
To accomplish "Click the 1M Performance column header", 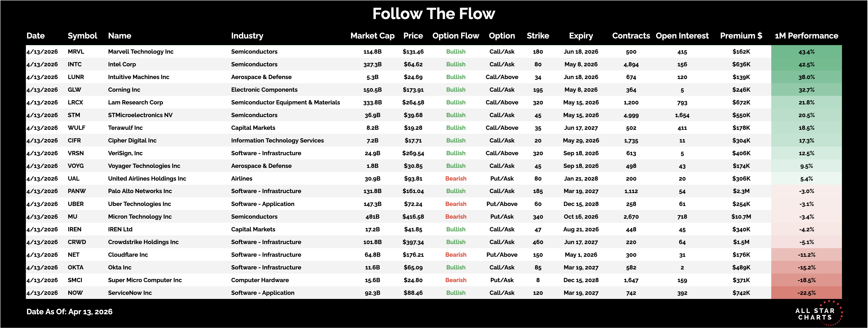I will tap(806, 36).
